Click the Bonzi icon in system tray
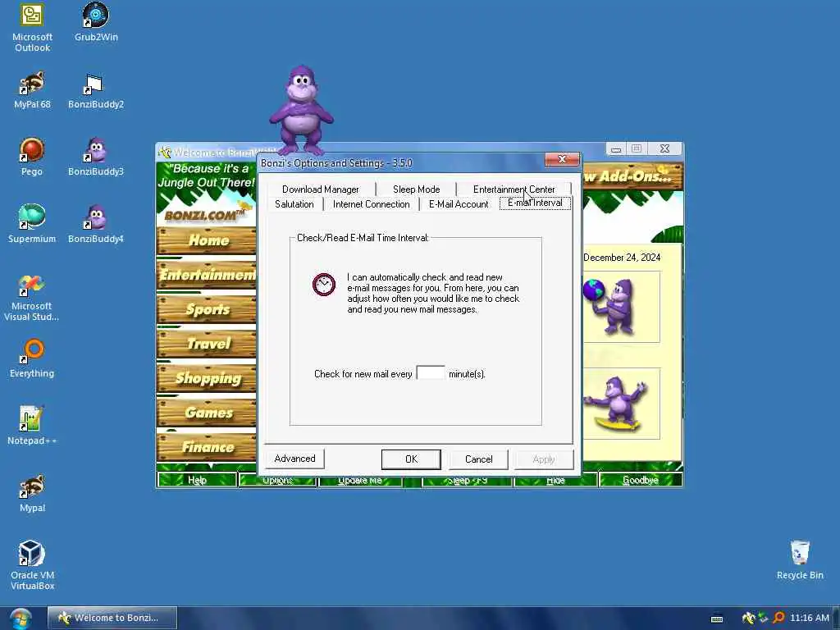The width and height of the screenshot is (840, 630). coord(748,618)
